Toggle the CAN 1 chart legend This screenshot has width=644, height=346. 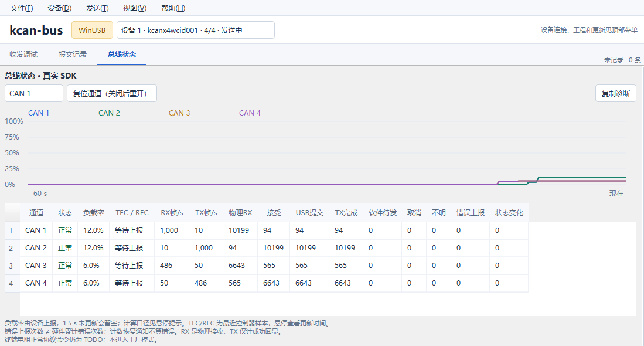(39, 113)
